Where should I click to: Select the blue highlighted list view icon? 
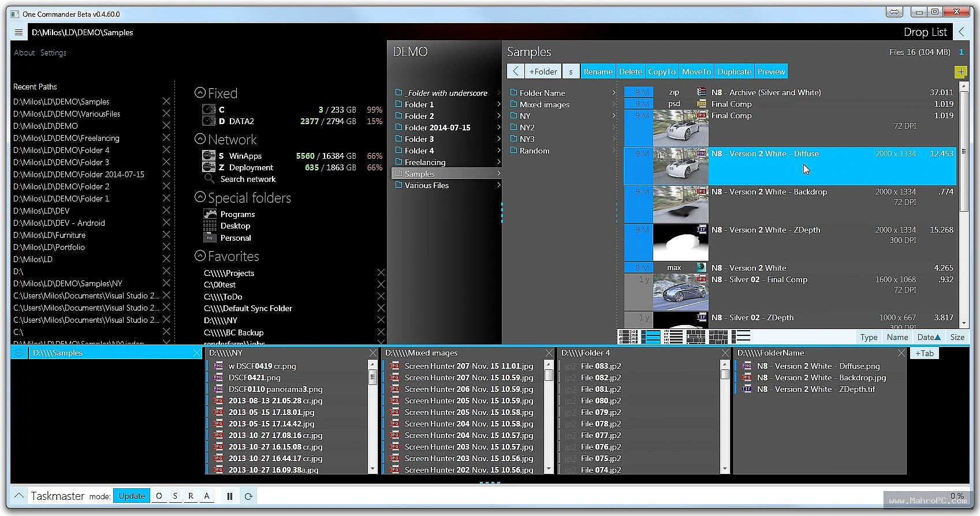(651, 336)
